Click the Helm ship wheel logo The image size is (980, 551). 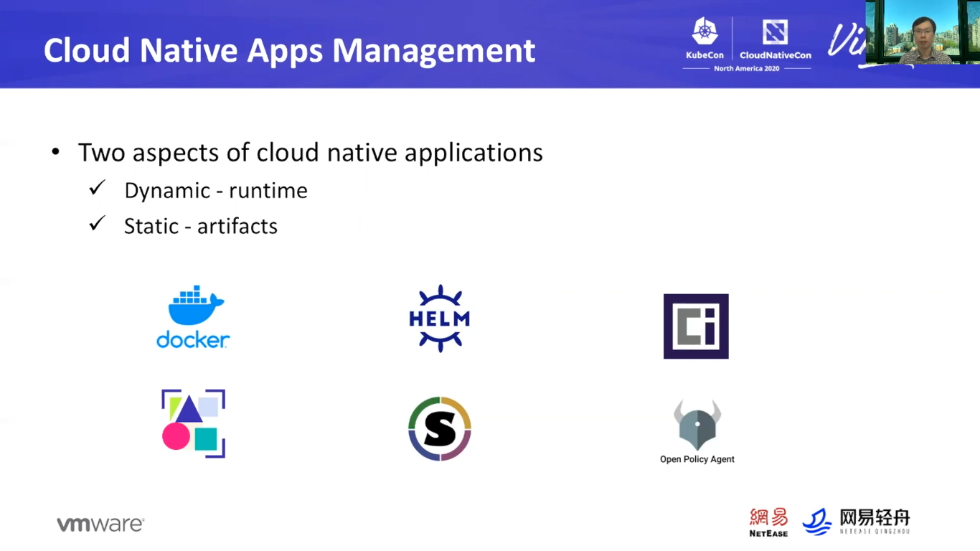[440, 319]
